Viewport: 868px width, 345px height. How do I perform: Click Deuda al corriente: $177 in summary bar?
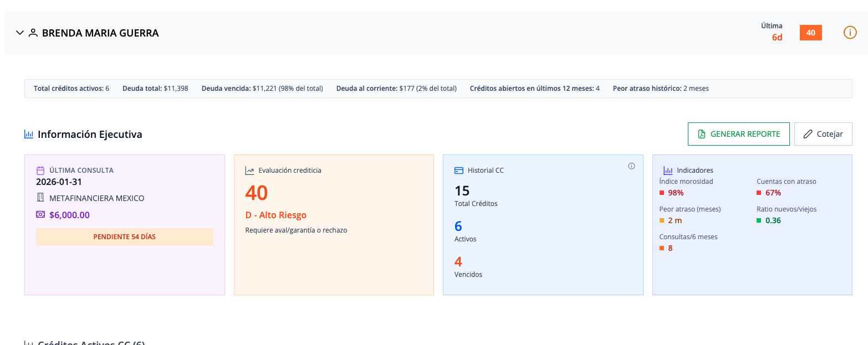tap(396, 89)
